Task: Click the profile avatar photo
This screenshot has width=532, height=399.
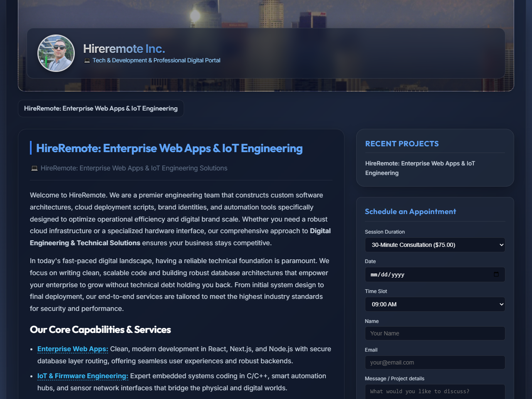Action: point(56,53)
